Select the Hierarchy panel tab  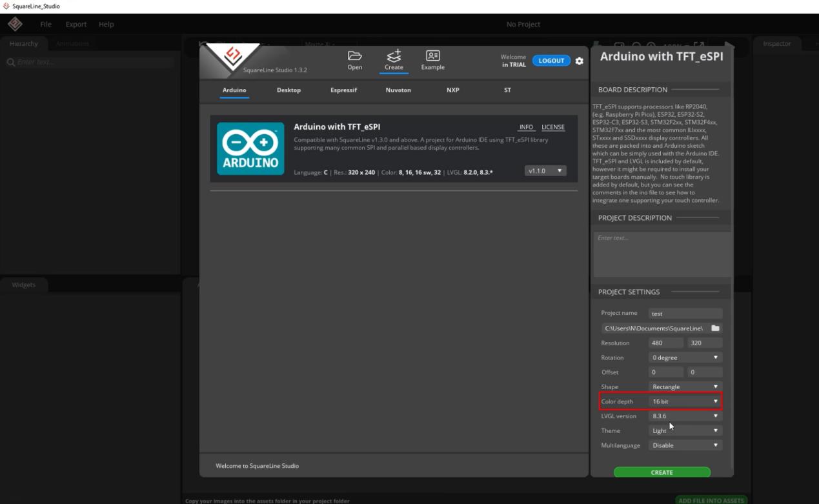(24, 43)
